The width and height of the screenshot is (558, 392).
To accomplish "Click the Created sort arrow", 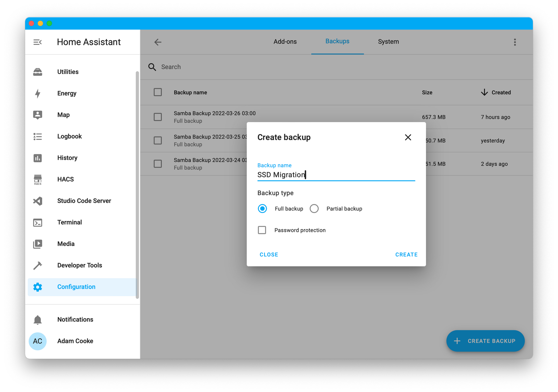I will (484, 92).
